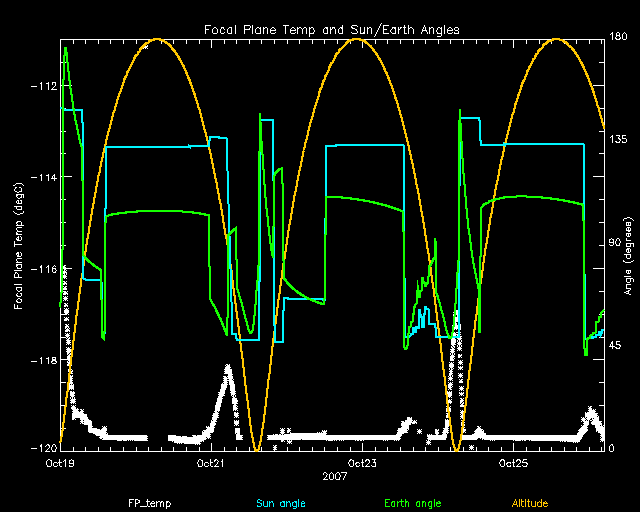
Task: Select the Oct23 date label
Action: 362,464
